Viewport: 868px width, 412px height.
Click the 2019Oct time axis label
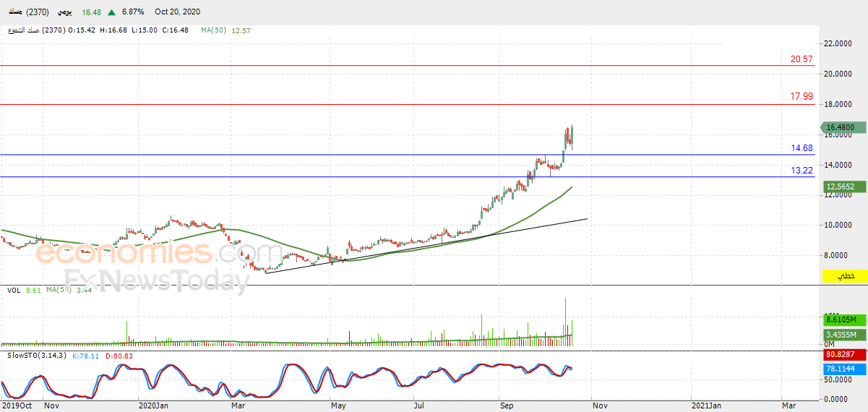coord(17,406)
